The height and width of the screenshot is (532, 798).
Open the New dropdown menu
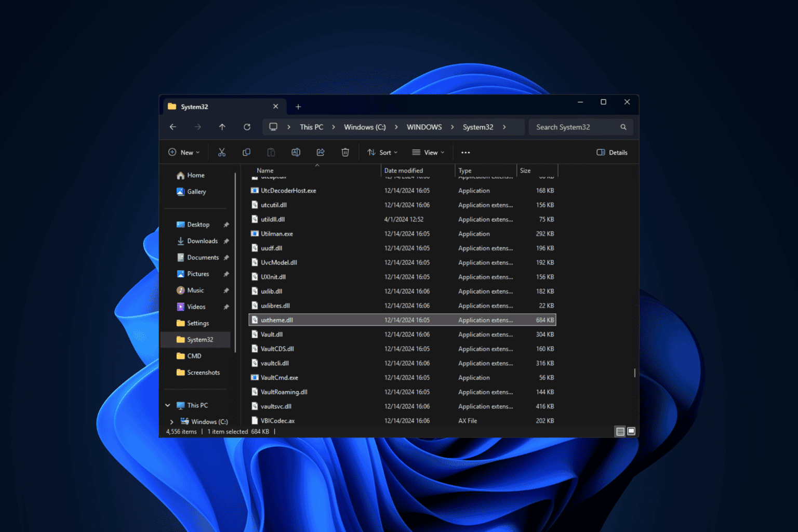point(184,152)
